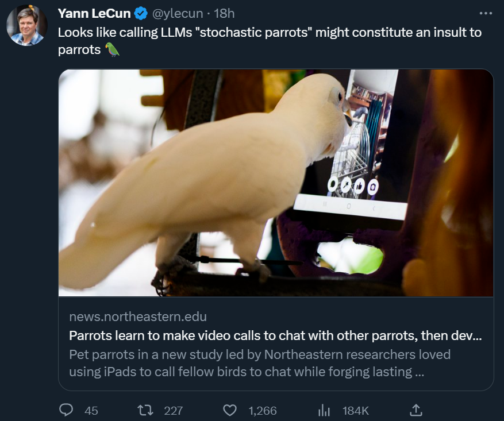Screen dimensions: 504x421
Task: Click the Yann LeCun display name
Action: [94, 13]
